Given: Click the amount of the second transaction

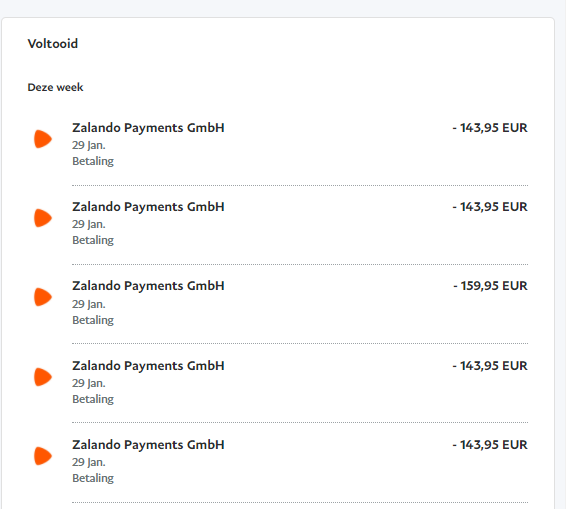Looking at the screenshot, I should [x=490, y=207].
